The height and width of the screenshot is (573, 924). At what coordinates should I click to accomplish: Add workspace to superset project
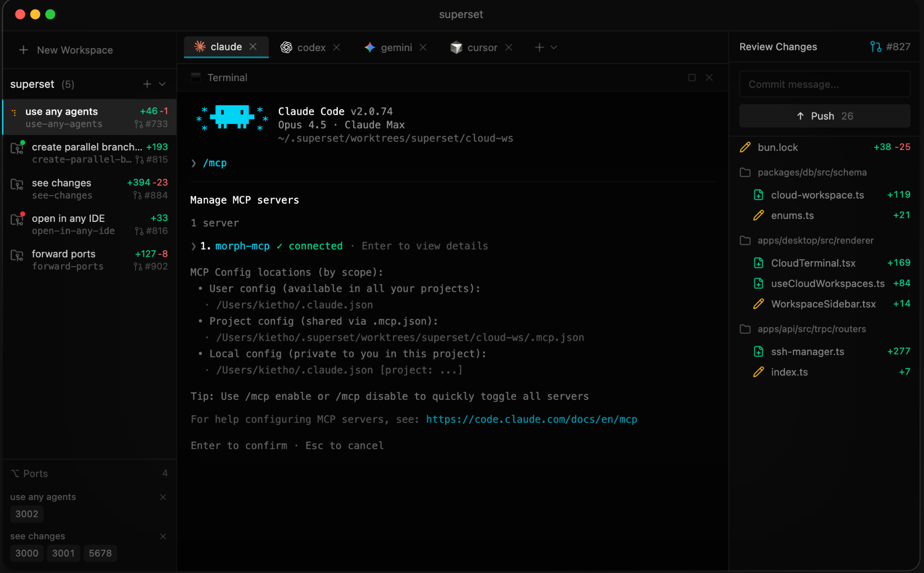pyautogui.click(x=147, y=84)
